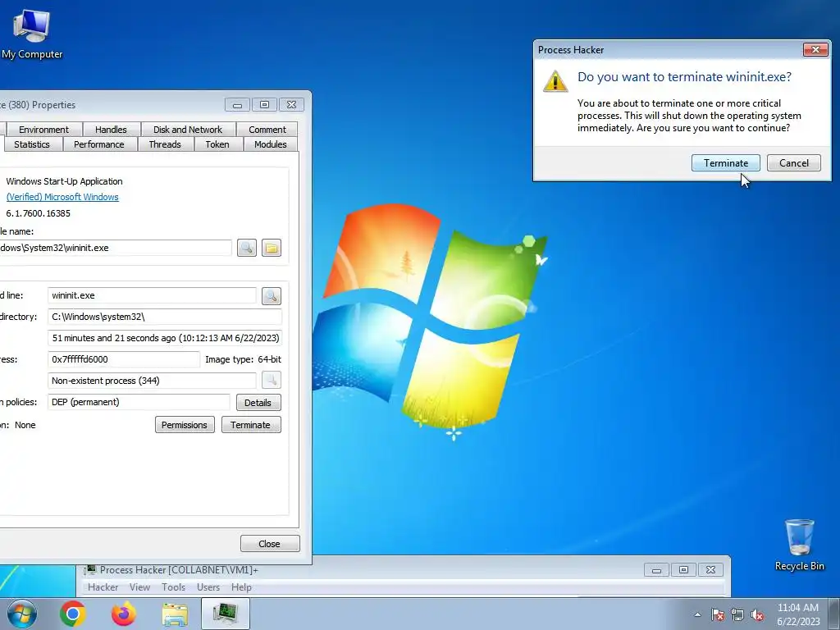Open the Performance tab
840x630 pixels.
99,144
